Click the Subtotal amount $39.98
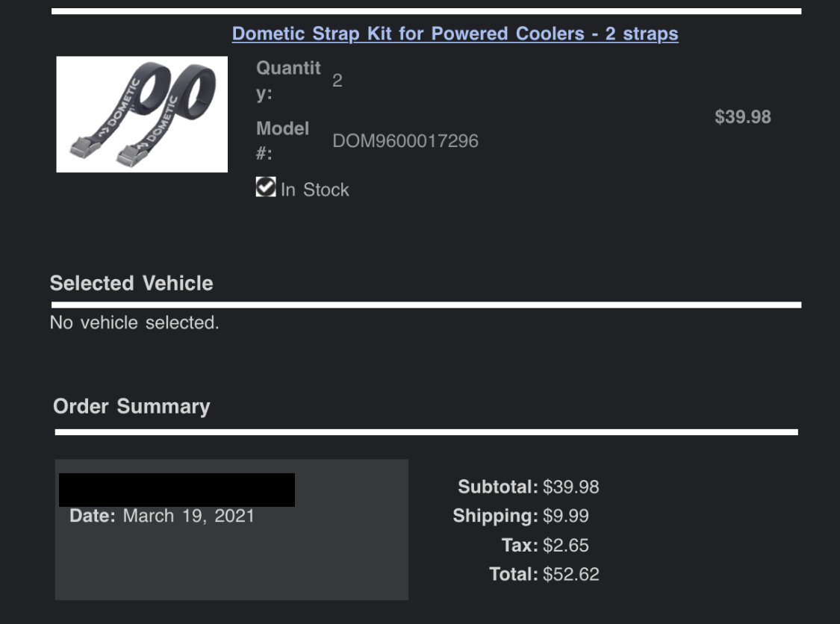The height and width of the screenshot is (624, 840). 570,487
